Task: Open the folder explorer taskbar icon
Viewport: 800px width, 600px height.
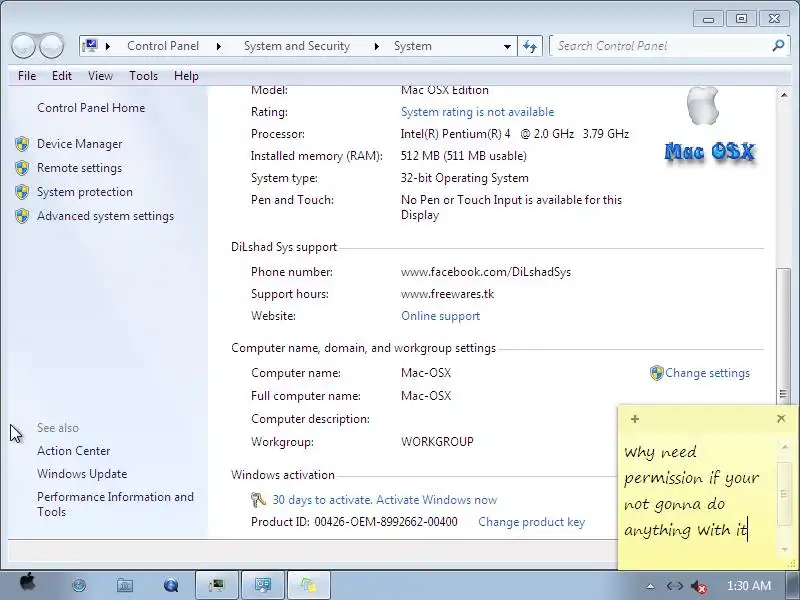Action: click(x=125, y=585)
